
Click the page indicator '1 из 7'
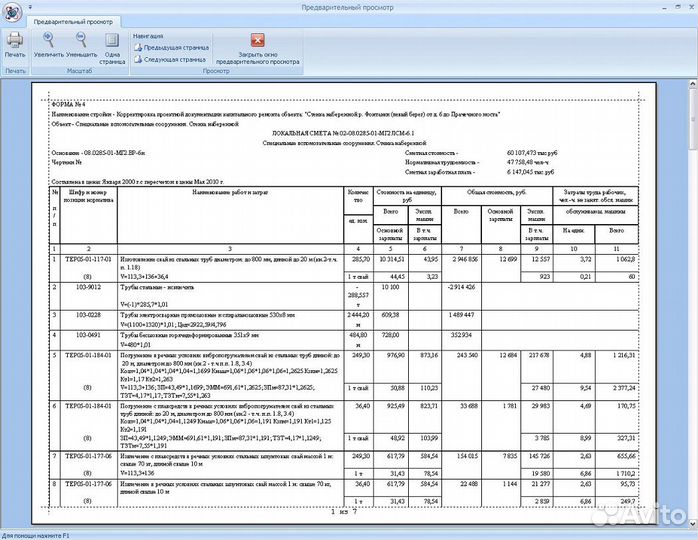tap(344, 512)
